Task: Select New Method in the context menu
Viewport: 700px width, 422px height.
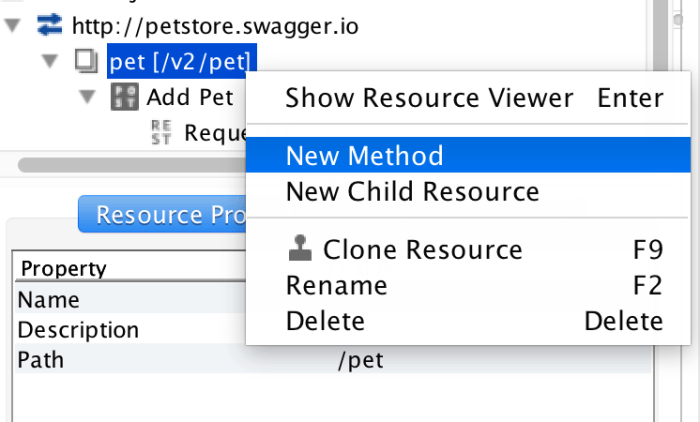Action: pyautogui.click(x=468, y=155)
